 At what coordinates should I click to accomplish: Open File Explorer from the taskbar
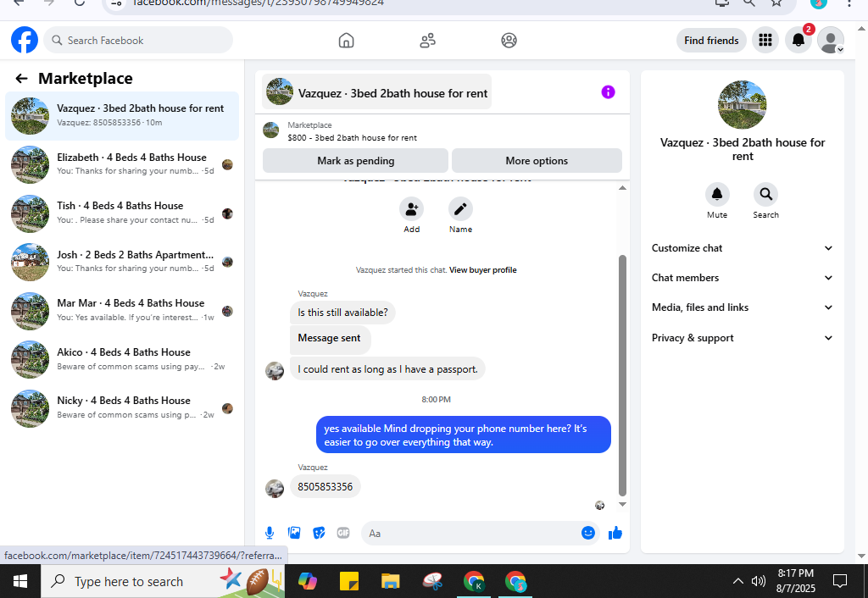pos(390,581)
